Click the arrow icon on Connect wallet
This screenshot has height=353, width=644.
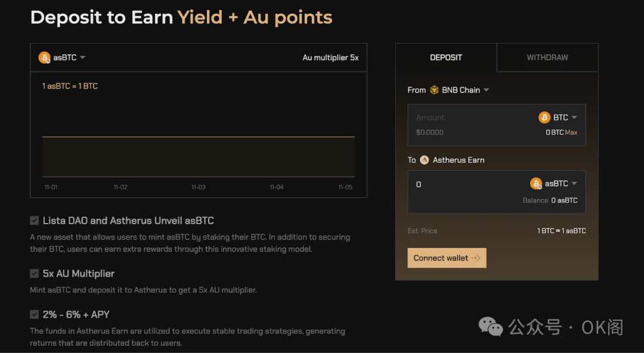pyautogui.click(x=475, y=258)
